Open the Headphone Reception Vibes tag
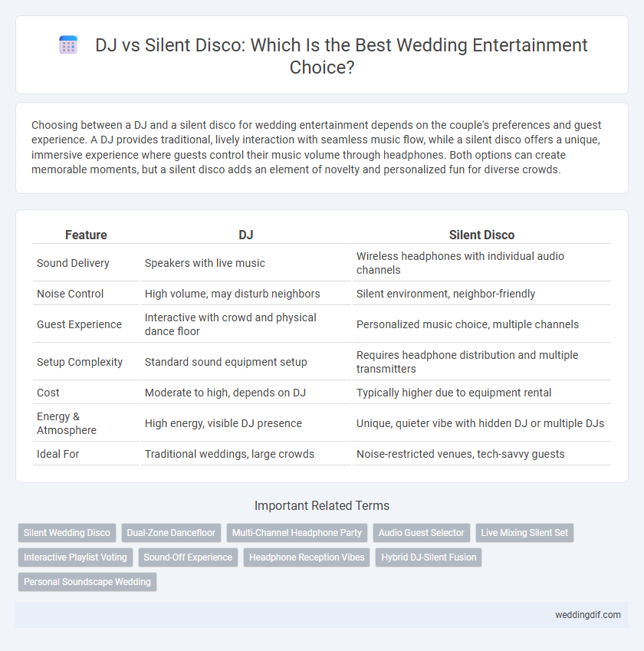This screenshot has width=644, height=651. click(307, 557)
